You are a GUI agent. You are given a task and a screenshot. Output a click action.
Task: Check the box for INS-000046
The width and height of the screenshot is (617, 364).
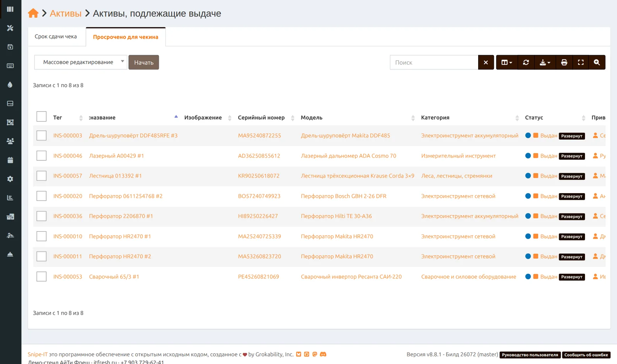pos(41,156)
